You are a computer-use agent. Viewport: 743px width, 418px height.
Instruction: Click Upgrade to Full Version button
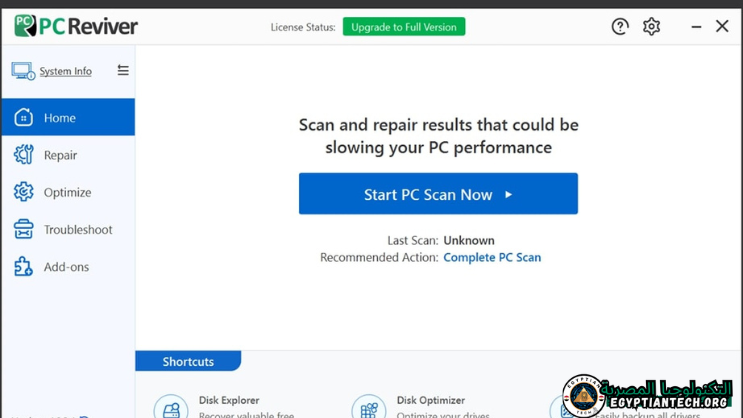pyautogui.click(x=404, y=27)
